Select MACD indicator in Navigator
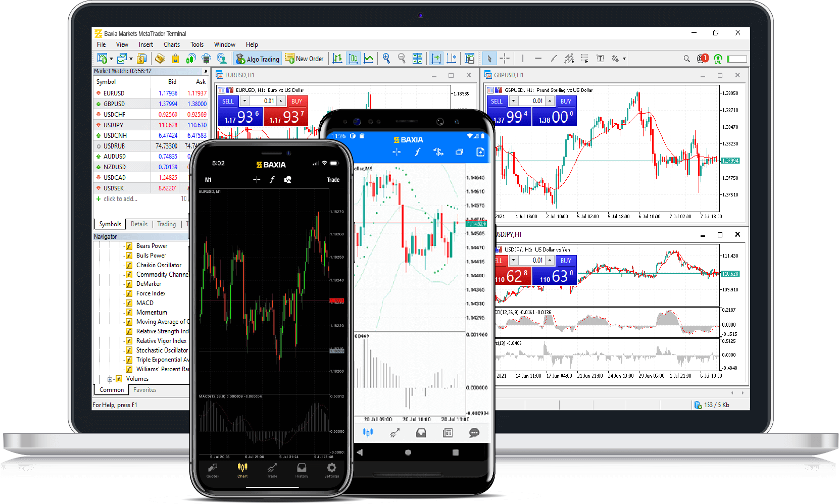 (x=145, y=303)
